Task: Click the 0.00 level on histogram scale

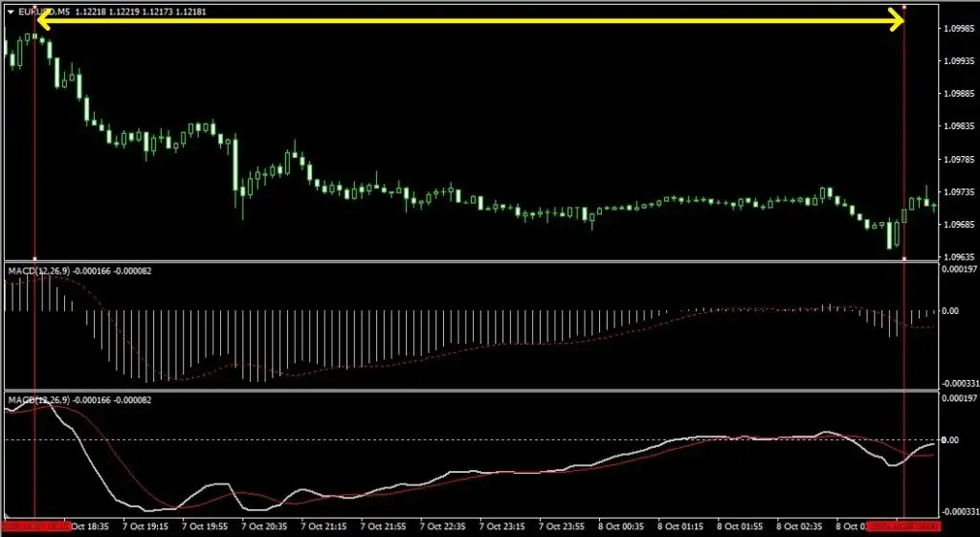Action: tap(949, 311)
